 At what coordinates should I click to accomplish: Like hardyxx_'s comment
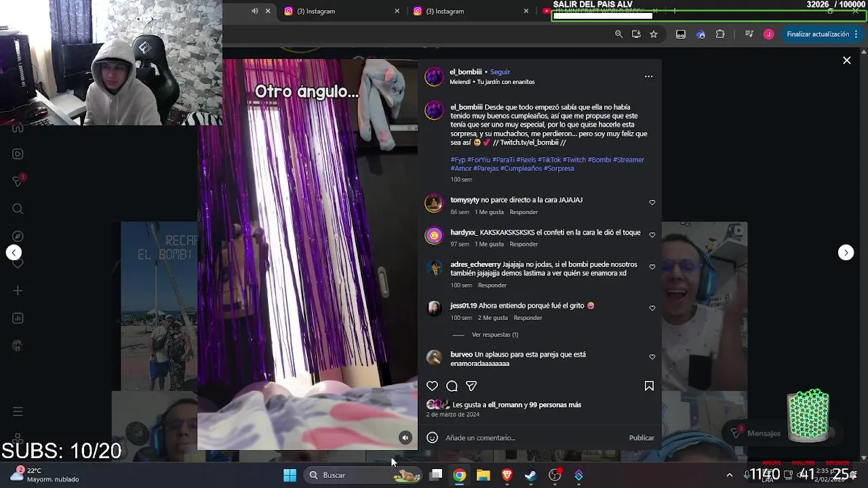point(652,235)
